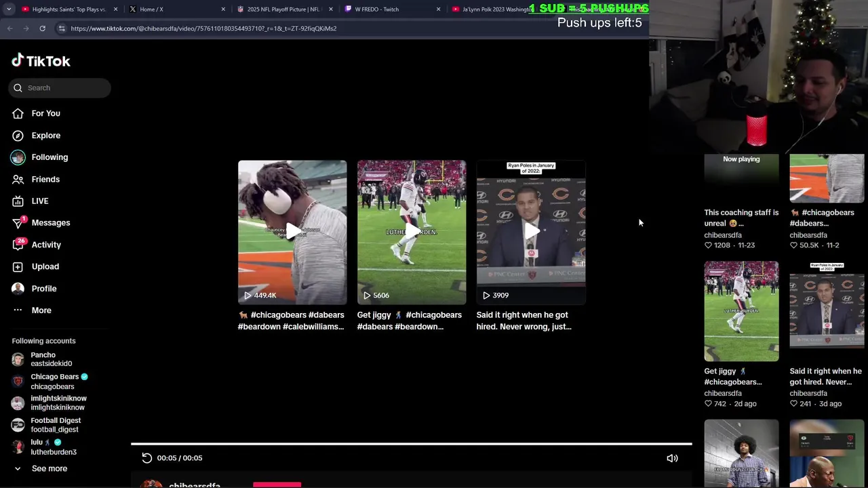The image size is (868, 488).
Task: Open right-panel Luther Burden thumbnail
Action: [x=741, y=311]
